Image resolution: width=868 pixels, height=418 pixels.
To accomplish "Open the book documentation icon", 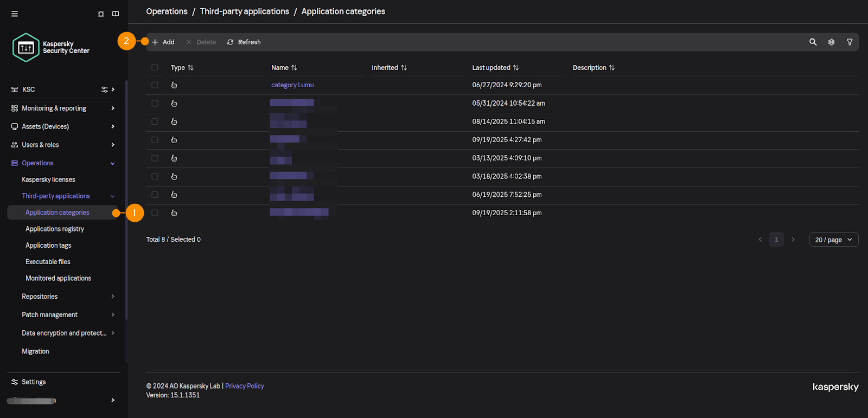I will [116, 14].
